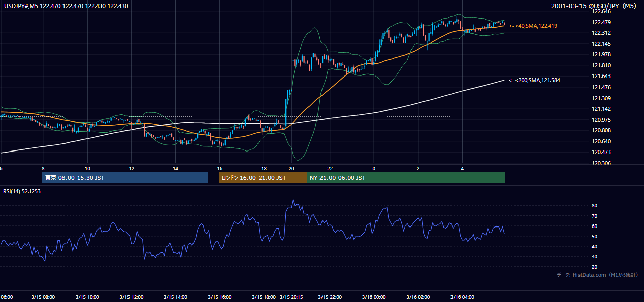Click RSI scale value 70

(x=595, y=216)
